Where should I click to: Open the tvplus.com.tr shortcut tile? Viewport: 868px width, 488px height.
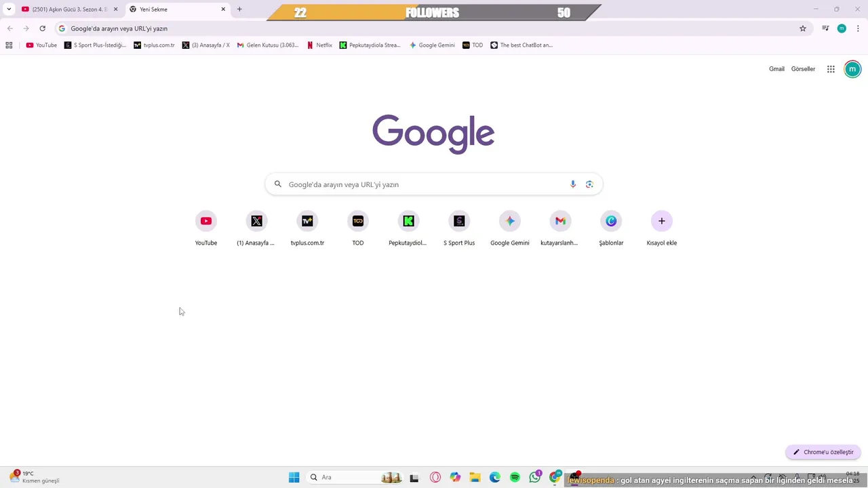pos(307,229)
